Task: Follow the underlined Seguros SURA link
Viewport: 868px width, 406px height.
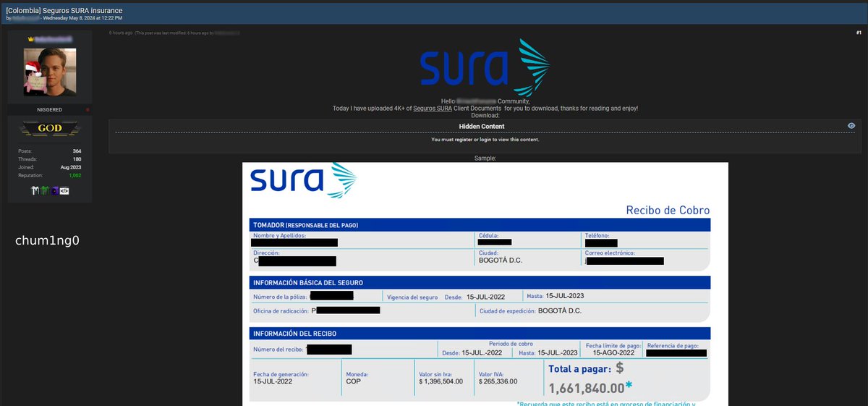Action: (433, 109)
